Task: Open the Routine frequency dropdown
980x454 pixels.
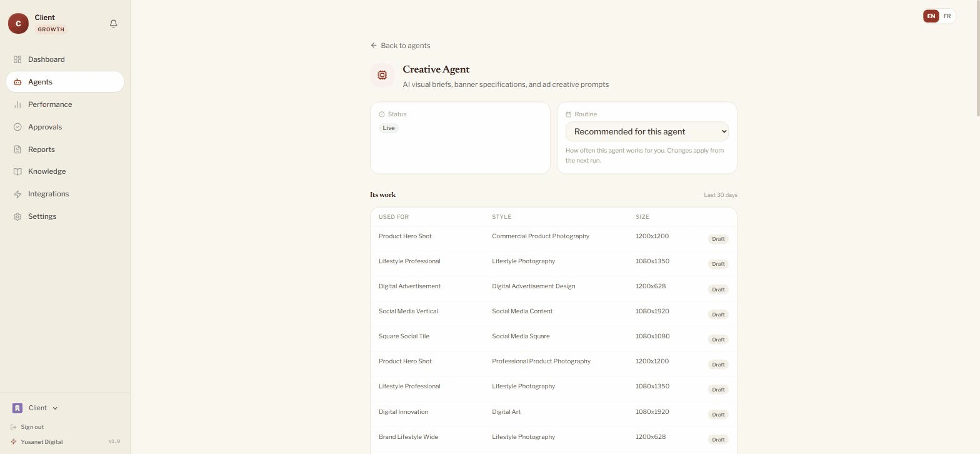Action: [647, 131]
